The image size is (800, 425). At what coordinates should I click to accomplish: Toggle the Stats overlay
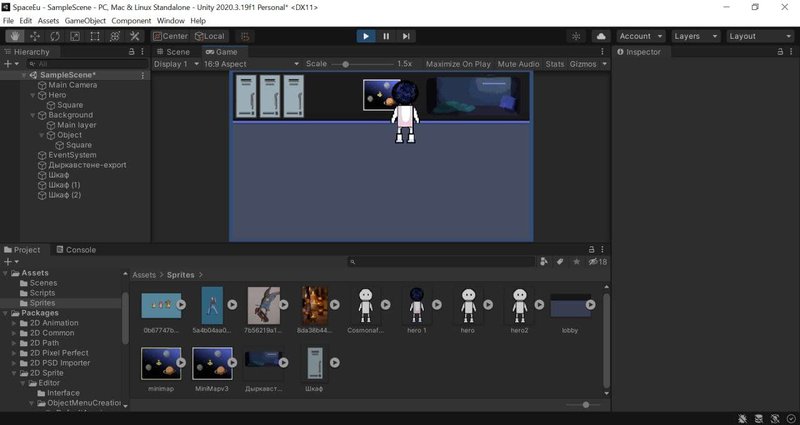555,64
